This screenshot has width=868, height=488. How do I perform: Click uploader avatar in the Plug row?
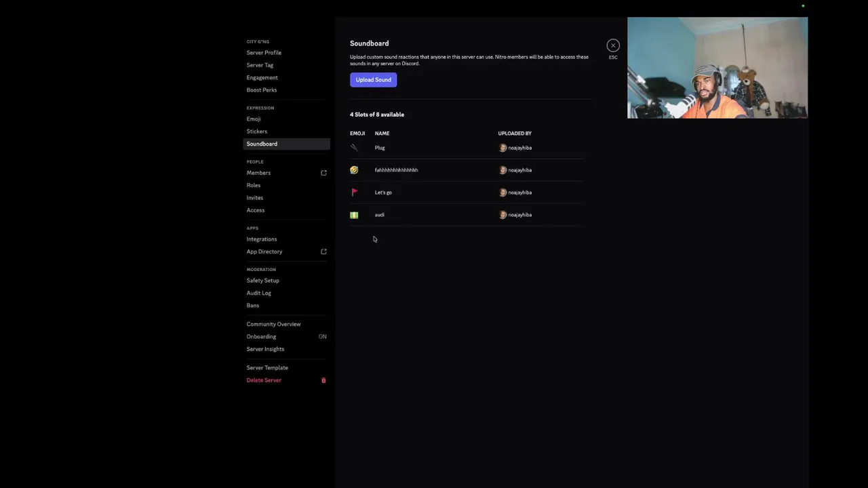[x=502, y=148]
